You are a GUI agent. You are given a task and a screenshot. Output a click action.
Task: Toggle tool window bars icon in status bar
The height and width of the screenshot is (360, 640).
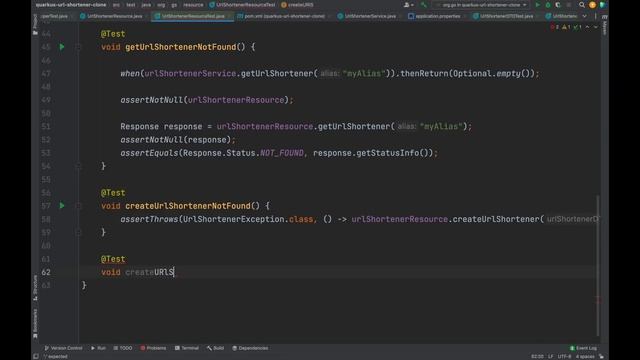[36, 356]
